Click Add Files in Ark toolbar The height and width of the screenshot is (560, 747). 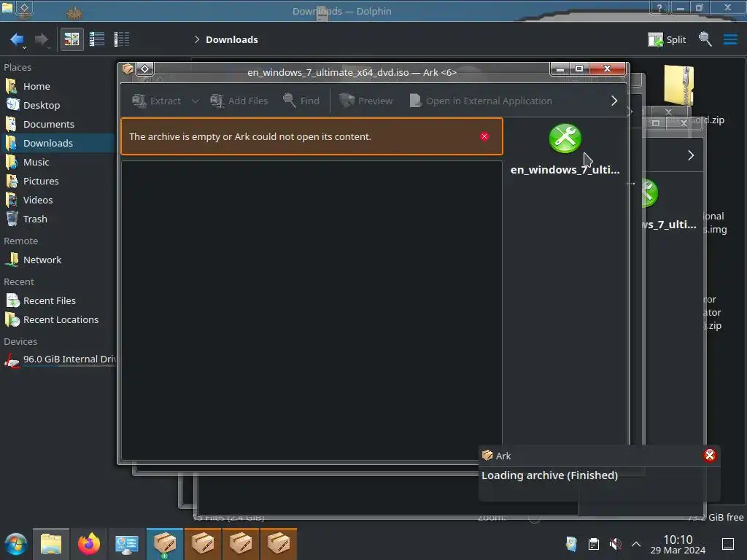pos(239,101)
